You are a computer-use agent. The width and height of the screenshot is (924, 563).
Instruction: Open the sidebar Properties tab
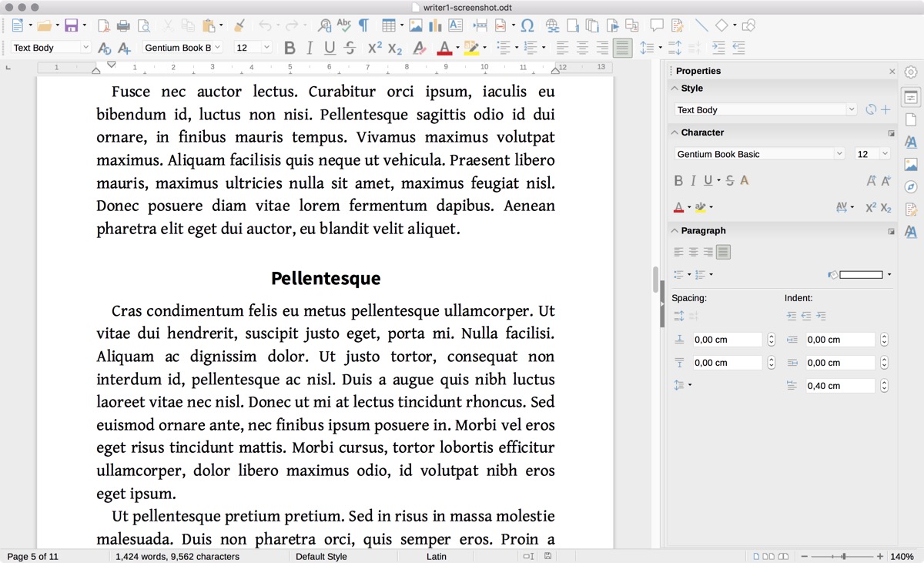point(911,98)
